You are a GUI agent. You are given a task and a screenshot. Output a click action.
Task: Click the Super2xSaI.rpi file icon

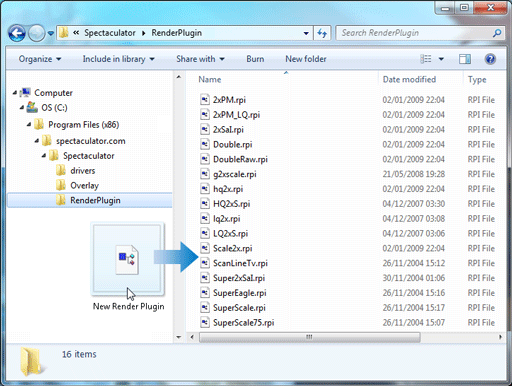[205, 278]
